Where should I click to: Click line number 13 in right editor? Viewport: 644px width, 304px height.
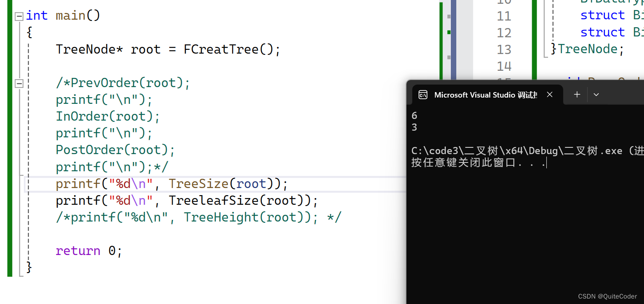pyautogui.click(x=504, y=49)
